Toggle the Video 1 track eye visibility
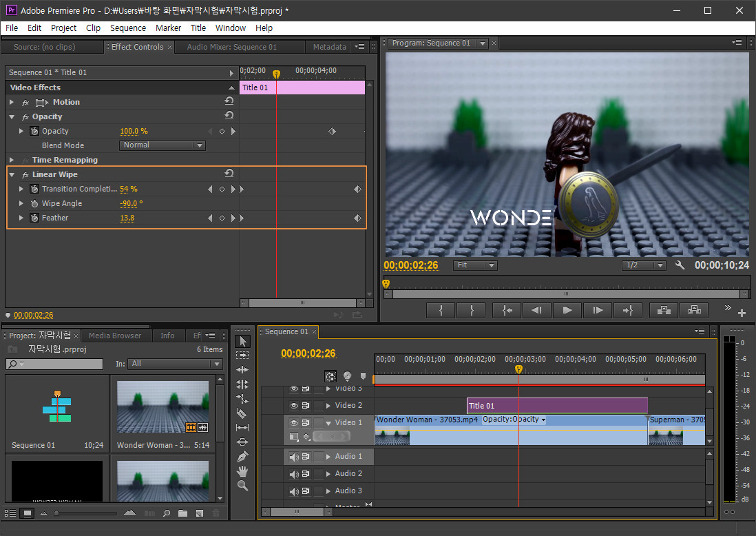 click(x=293, y=422)
